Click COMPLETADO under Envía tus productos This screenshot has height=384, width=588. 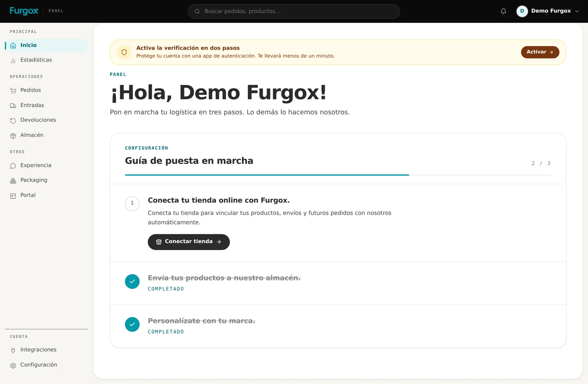click(166, 289)
